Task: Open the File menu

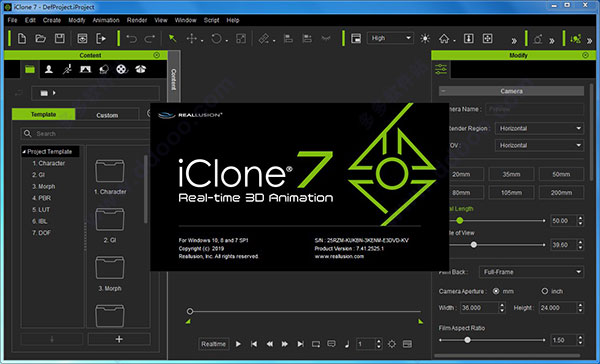Action: click(13, 20)
